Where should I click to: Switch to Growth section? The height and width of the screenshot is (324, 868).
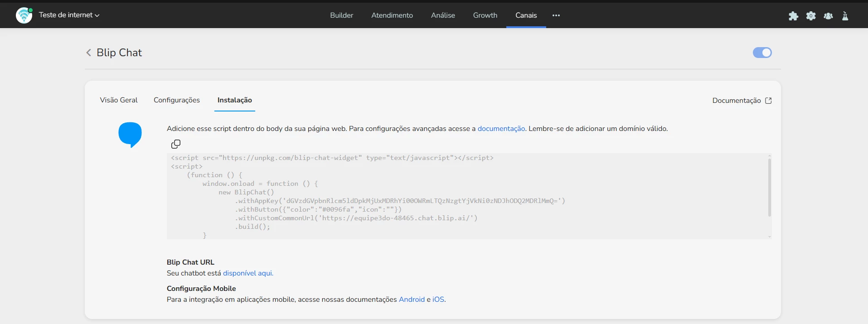coord(485,15)
